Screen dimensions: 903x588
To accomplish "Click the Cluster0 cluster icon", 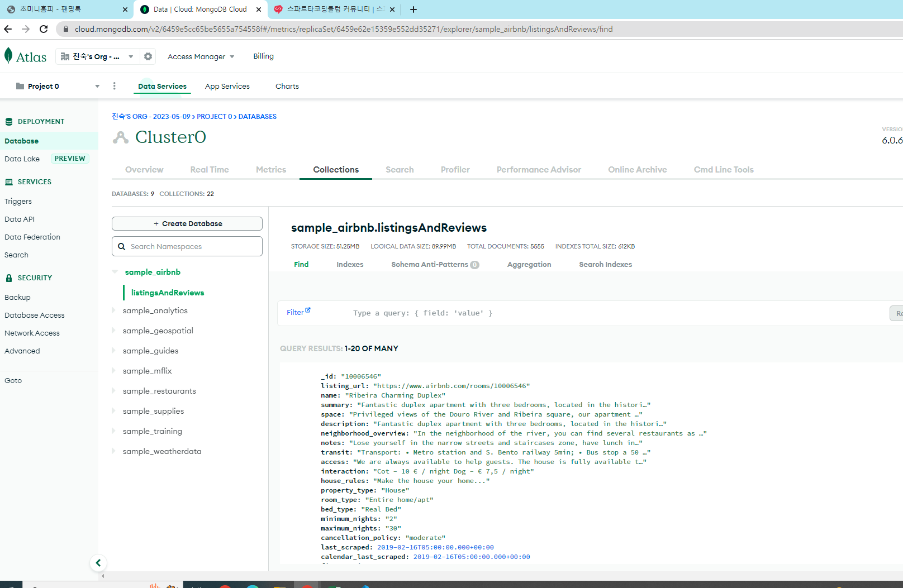I will tap(120, 137).
